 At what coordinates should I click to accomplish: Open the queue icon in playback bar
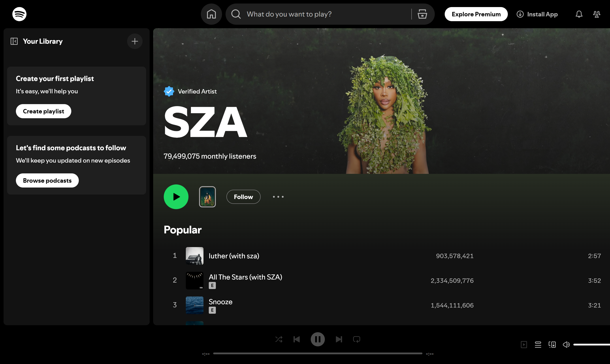(538, 344)
